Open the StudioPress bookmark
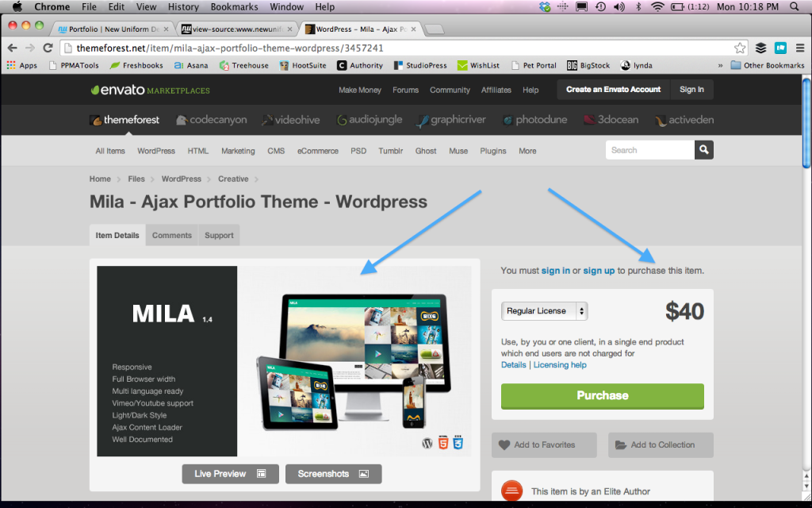Screen dimensions: 812x508 (420, 65)
